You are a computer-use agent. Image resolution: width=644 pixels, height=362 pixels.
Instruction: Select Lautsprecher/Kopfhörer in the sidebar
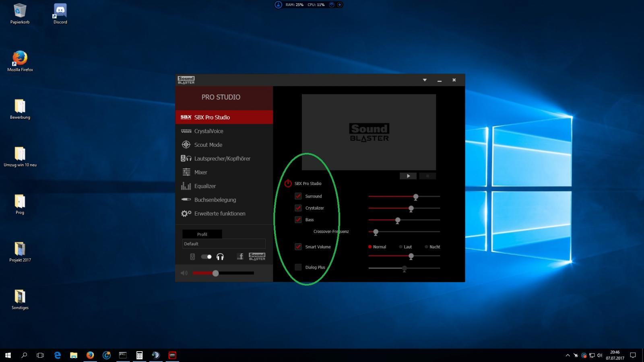(x=224, y=158)
